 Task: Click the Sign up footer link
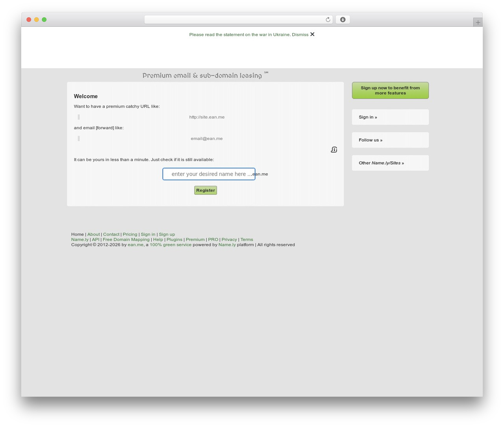167,234
